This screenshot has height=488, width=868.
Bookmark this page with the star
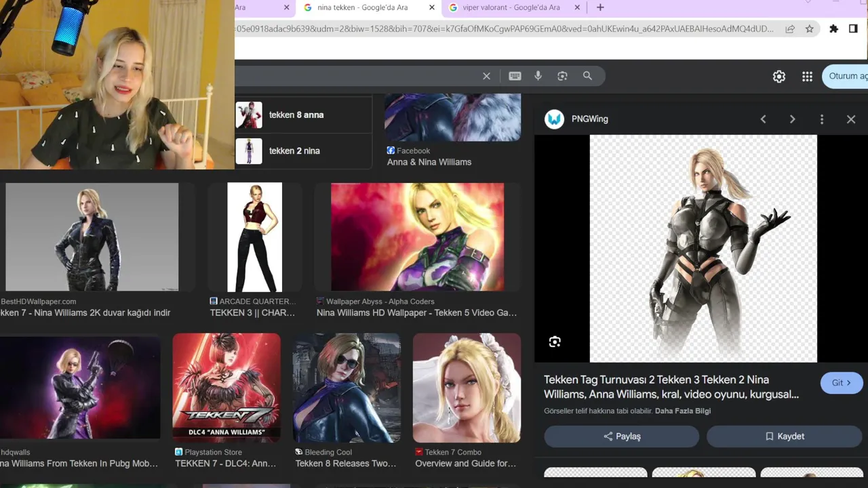pyautogui.click(x=809, y=28)
